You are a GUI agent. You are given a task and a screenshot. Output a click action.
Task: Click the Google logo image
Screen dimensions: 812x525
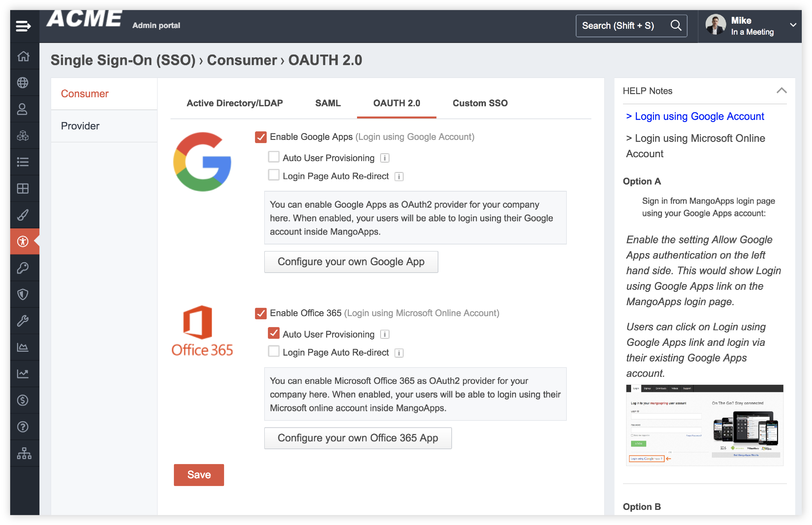[202, 162]
